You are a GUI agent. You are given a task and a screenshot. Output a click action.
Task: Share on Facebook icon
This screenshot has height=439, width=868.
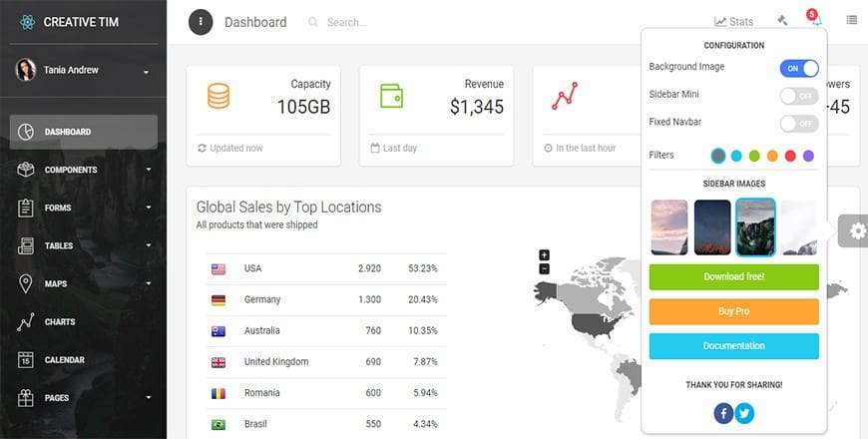(x=723, y=413)
